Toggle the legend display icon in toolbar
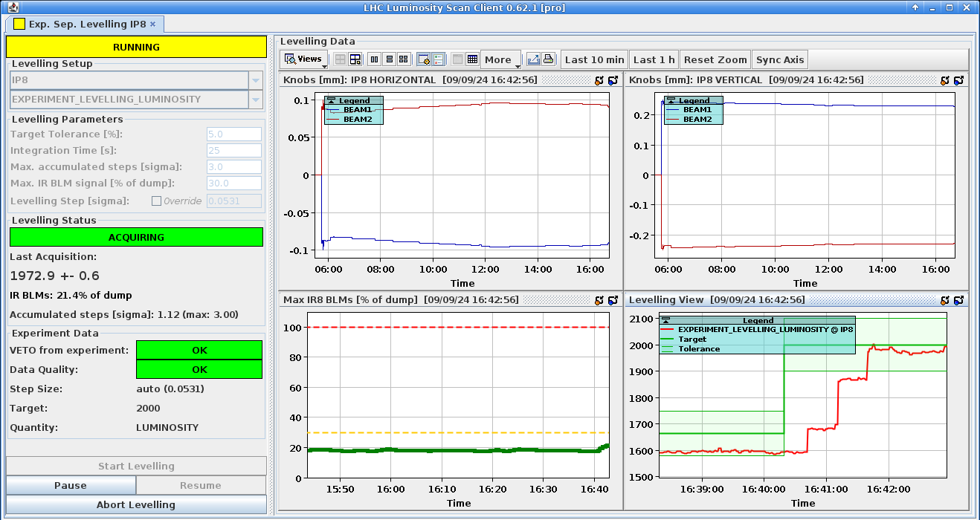The image size is (980, 520). [x=438, y=59]
